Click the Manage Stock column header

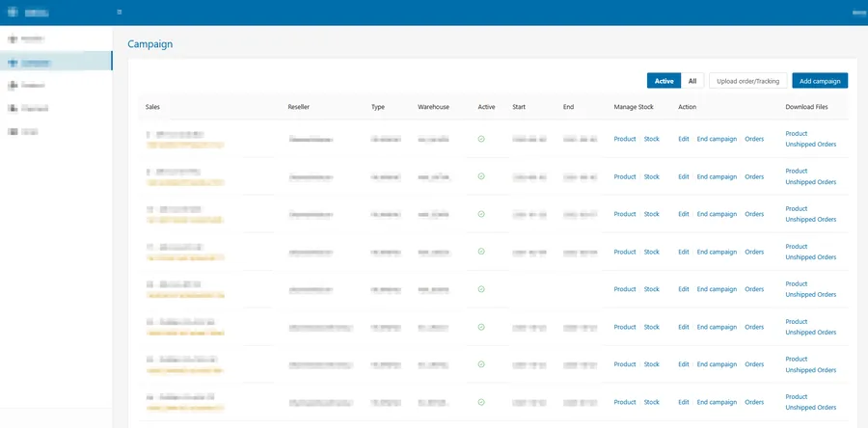(x=634, y=107)
